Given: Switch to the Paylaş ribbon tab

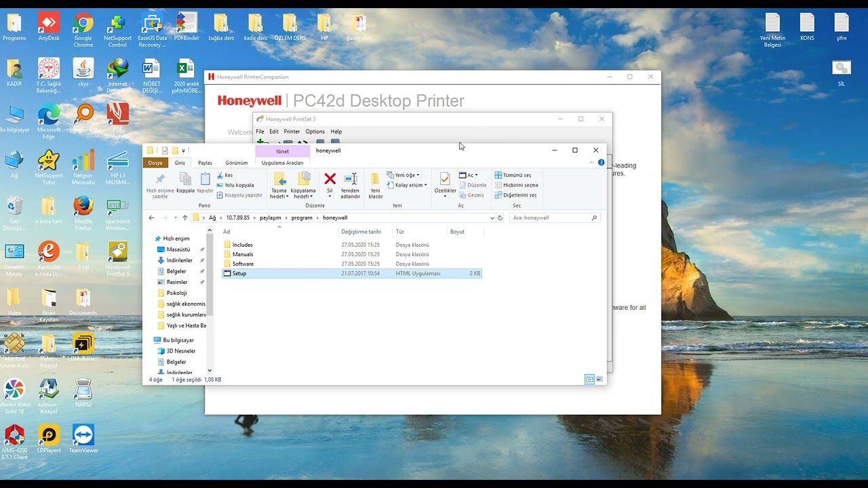Looking at the screenshot, I should pos(205,163).
